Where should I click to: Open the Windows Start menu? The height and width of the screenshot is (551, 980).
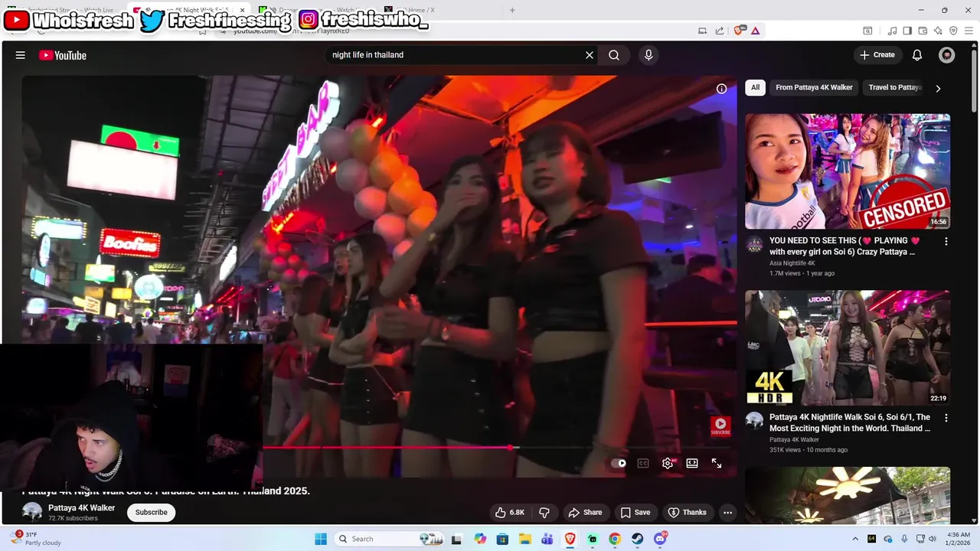coord(321,539)
